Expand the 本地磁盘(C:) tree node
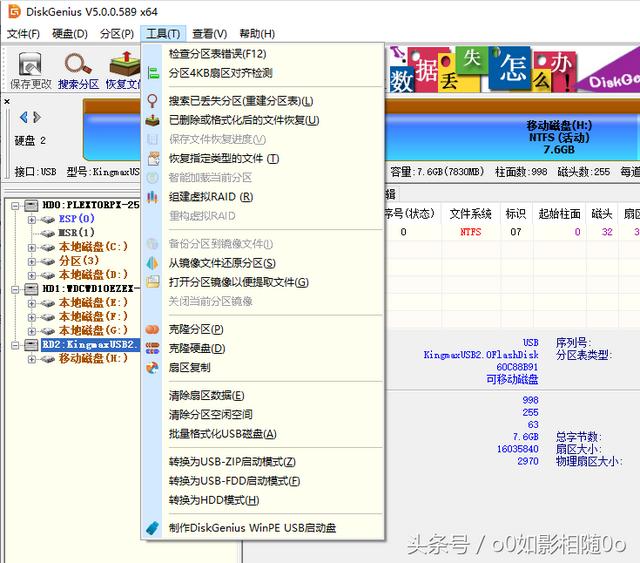Image resolution: width=640 pixels, height=563 pixels. (31, 247)
